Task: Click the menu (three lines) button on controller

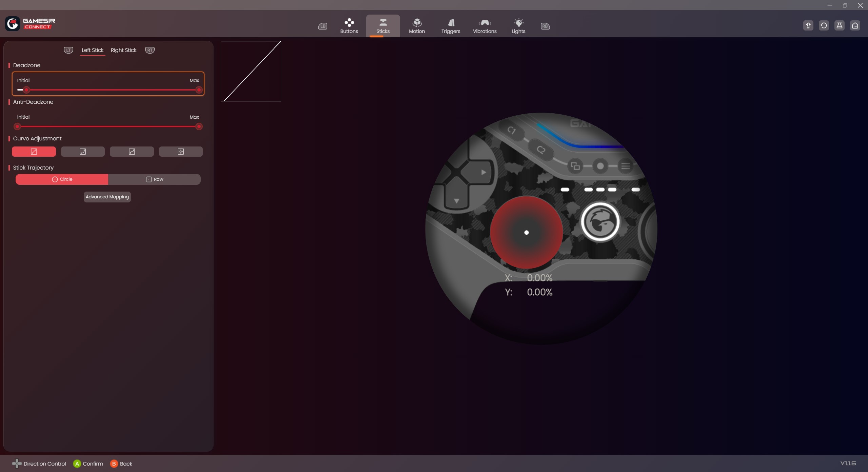Action: pos(626,166)
